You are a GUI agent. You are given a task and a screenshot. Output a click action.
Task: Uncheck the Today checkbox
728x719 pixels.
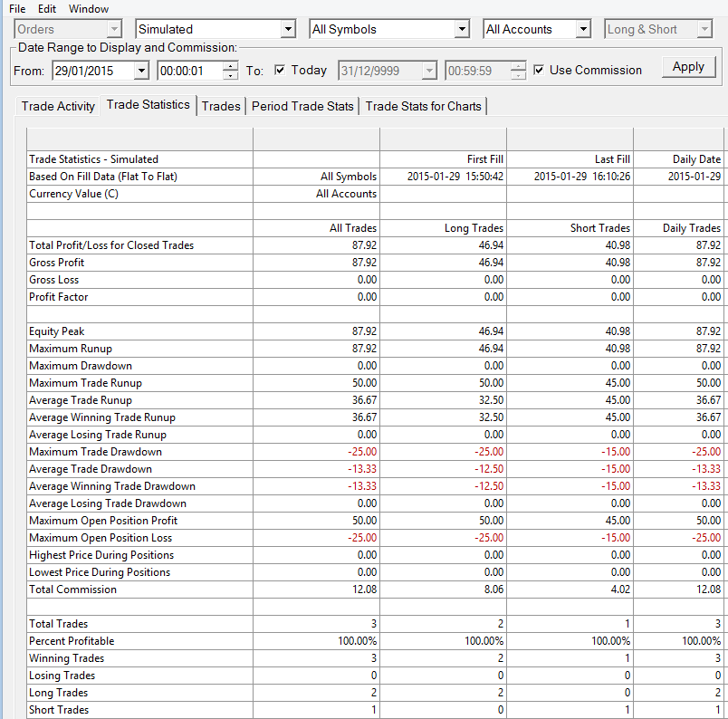click(280, 70)
